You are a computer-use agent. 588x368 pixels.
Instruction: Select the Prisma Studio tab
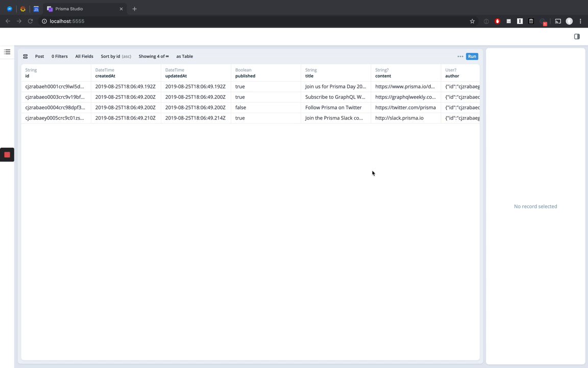tap(84, 9)
